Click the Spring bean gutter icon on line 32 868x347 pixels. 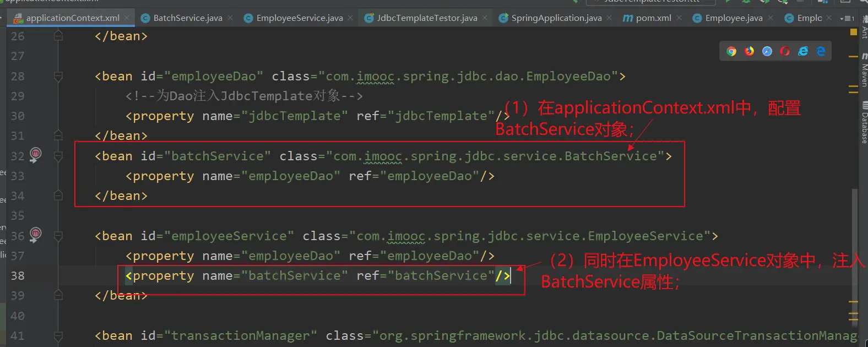35,155
